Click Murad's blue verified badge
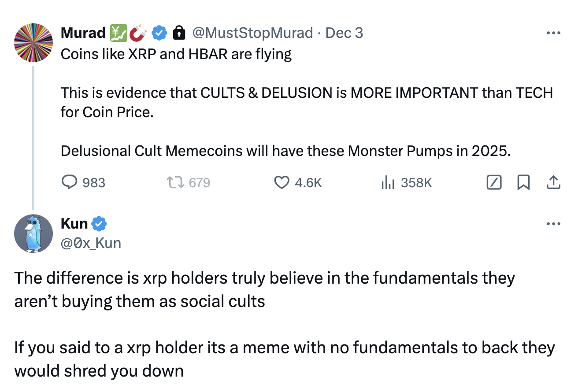This screenshot has width=578, height=392. point(159,32)
